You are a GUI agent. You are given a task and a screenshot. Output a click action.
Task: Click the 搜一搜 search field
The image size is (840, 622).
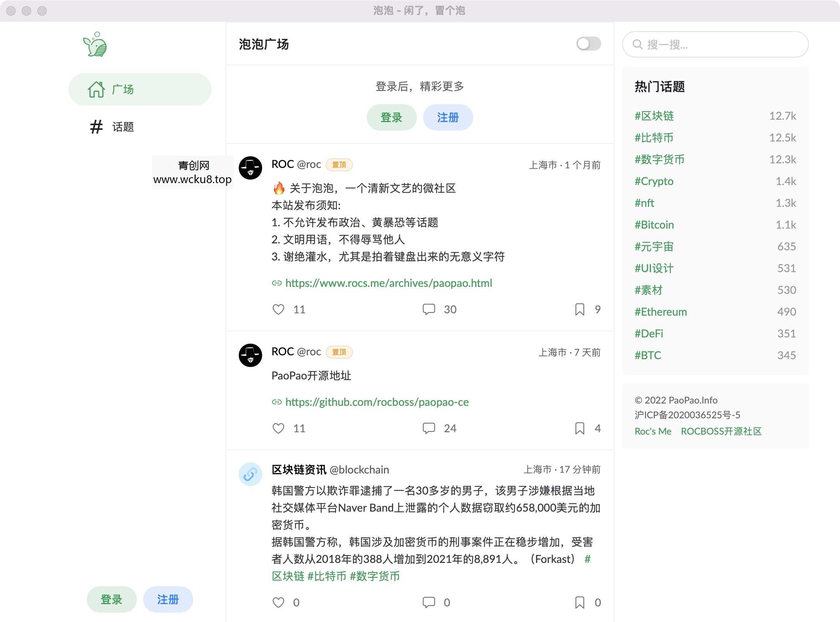(x=715, y=45)
